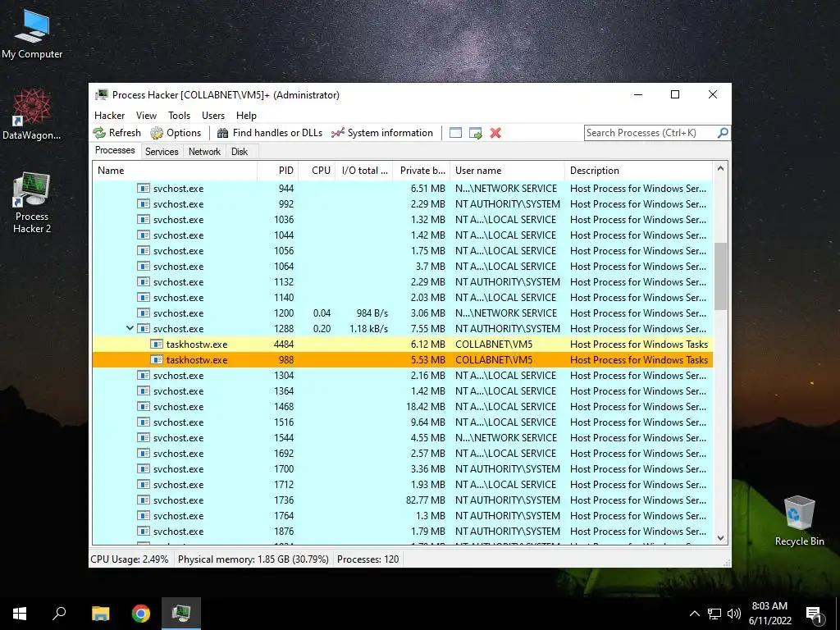Switch to the Disk tab
Screen dimensions: 840x630
pos(240,152)
